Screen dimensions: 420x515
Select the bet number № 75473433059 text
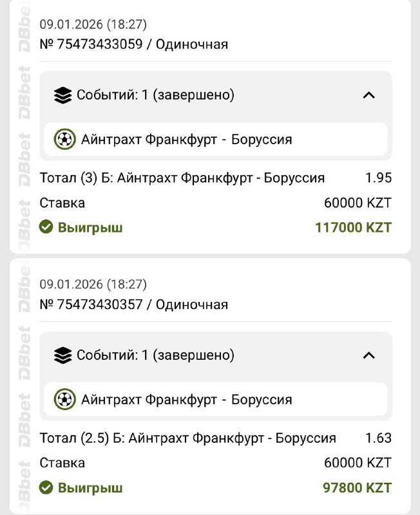(x=91, y=44)
